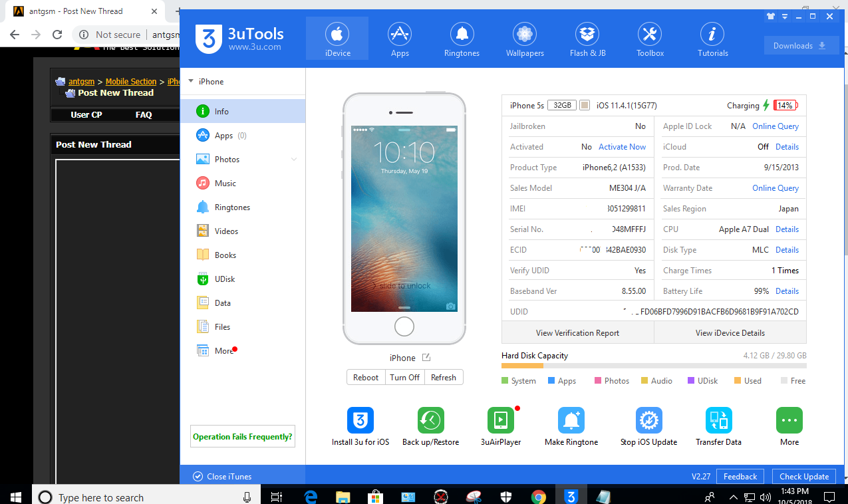The width and height of the screenshot is (848, 504).
Task: Click the 32GB capacity label
Action: 562,106
